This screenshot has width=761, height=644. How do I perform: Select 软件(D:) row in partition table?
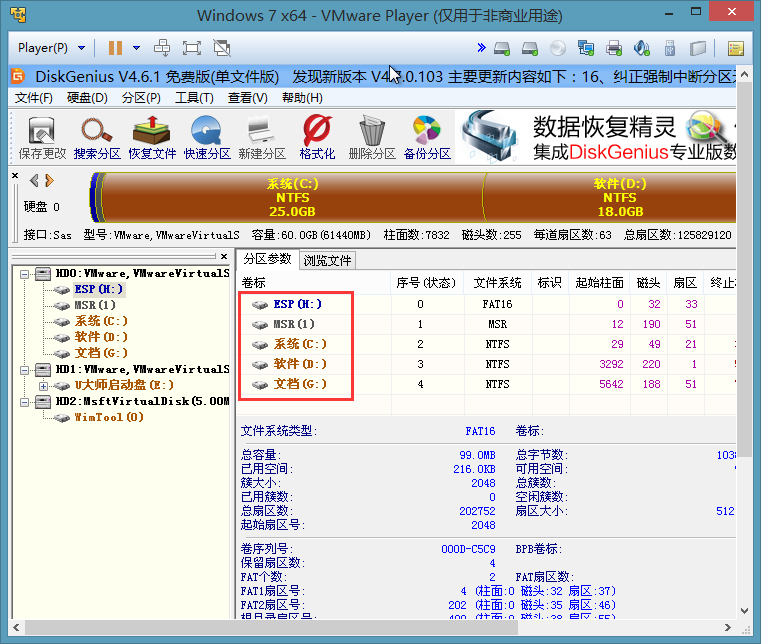300,364
